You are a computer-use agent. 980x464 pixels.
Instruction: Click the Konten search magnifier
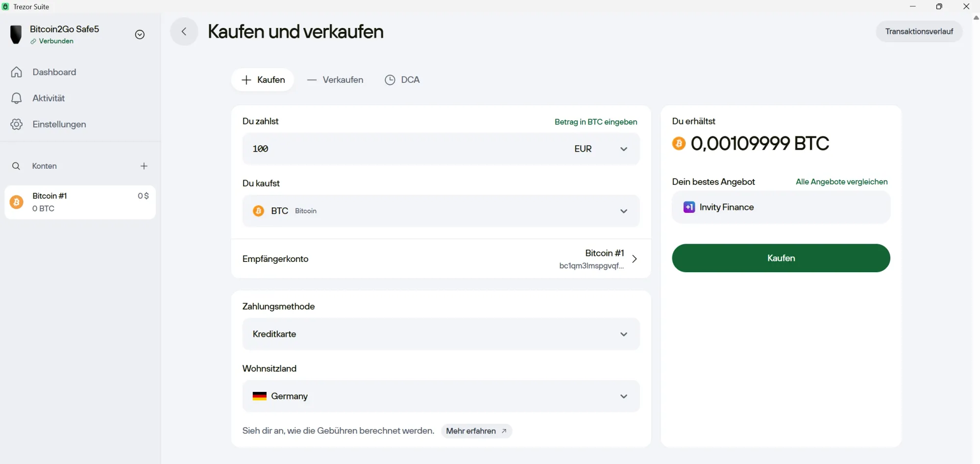pyautogui.click(x=16, y=166)
